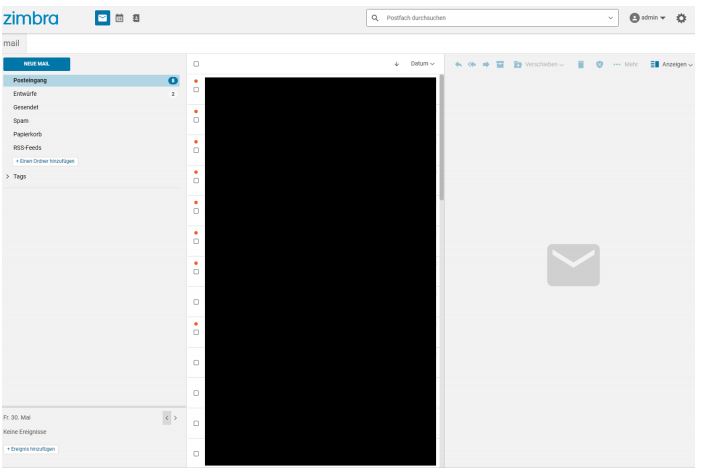The width and height of the screenshot is (702, 473).
Task: Go to previous day in mini calendar
Action: point(167,418)
